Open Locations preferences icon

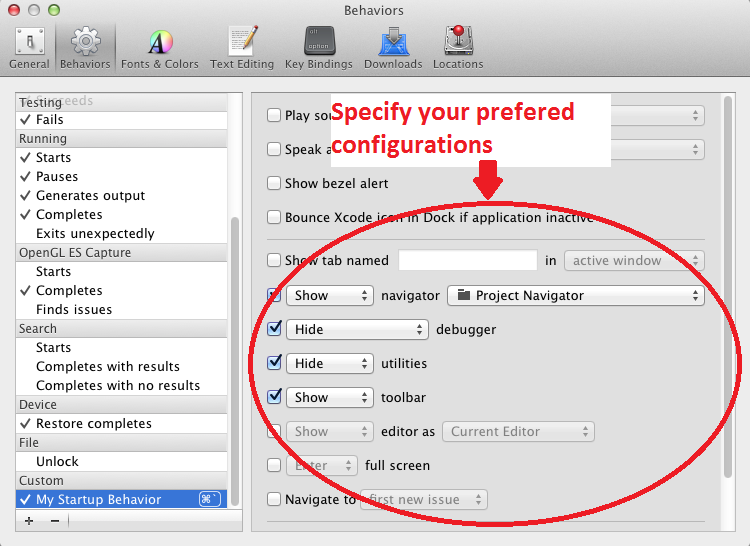click(458, 48)
